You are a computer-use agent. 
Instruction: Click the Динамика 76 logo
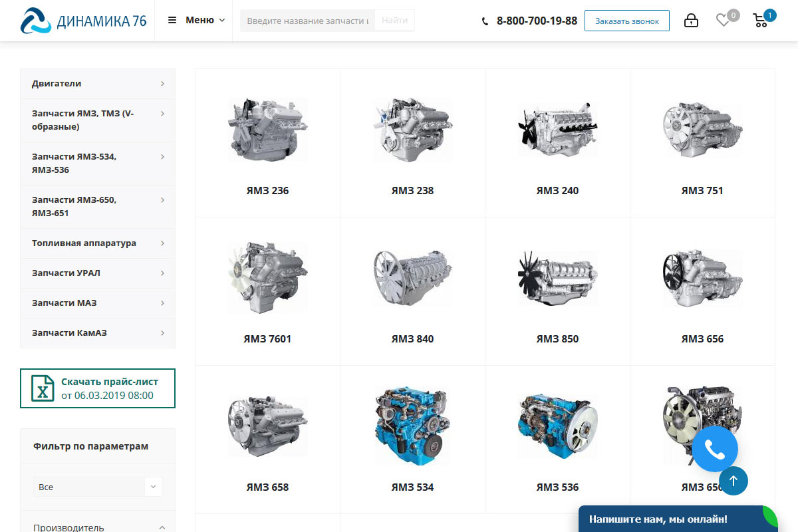pos(83,21)
